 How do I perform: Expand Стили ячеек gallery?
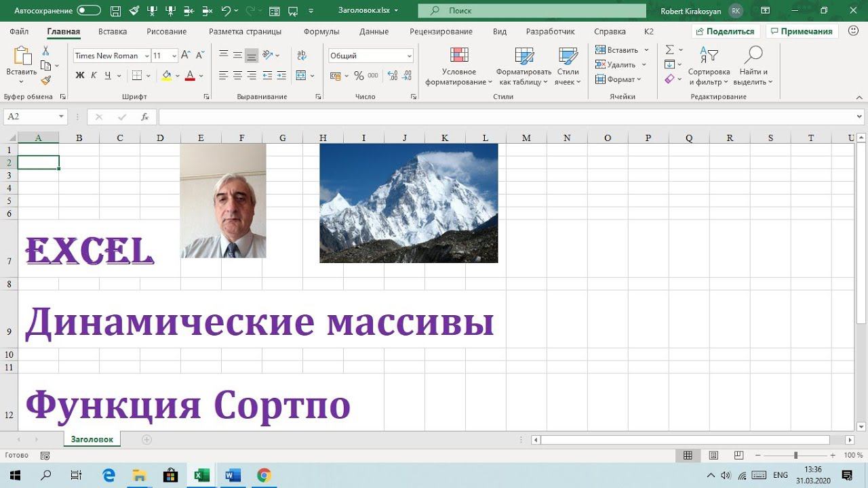tap(568, 66)
